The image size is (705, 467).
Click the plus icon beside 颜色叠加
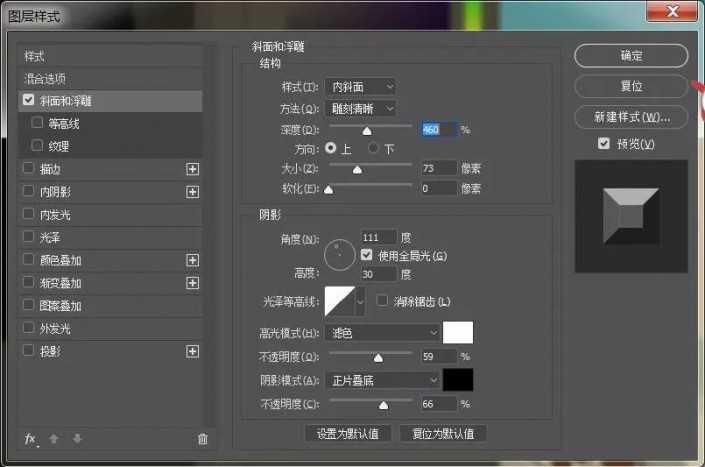pos(193,260)
